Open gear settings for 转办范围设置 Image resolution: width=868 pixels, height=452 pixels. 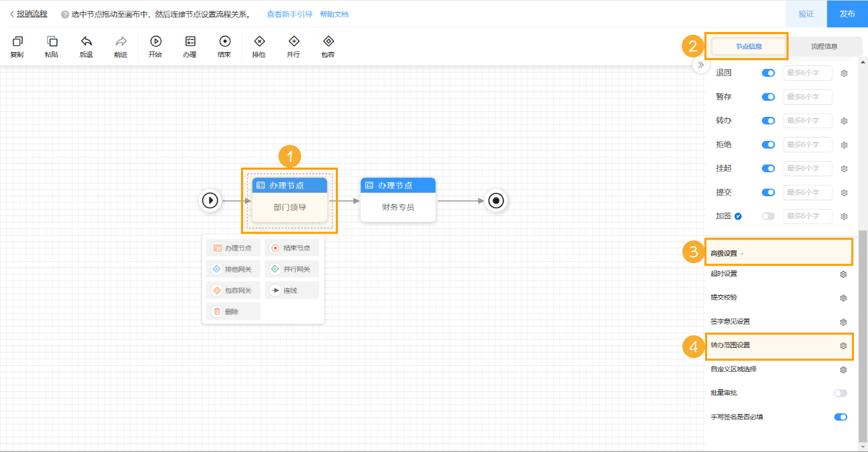(843, 346)
